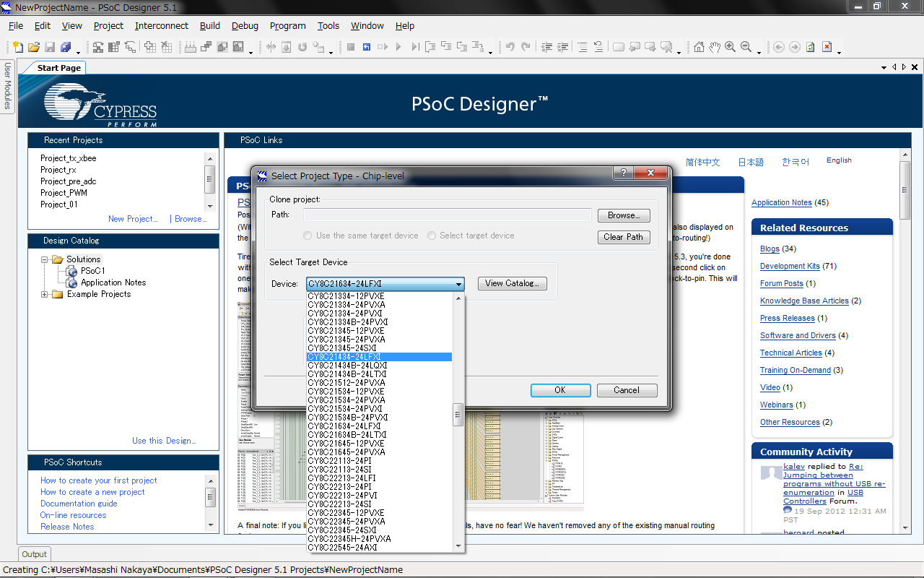Open the file toolbar overflow dropdown arrow
This screenshot has width=924, height=578.
click(x=78, y=52)
